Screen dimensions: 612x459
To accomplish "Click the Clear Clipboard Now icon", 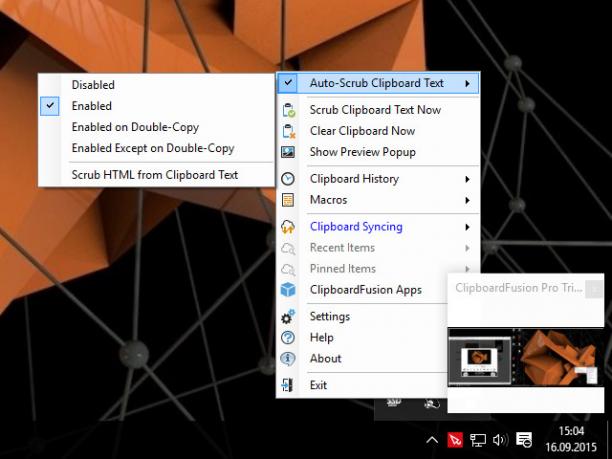I will [x=288, y=131].
